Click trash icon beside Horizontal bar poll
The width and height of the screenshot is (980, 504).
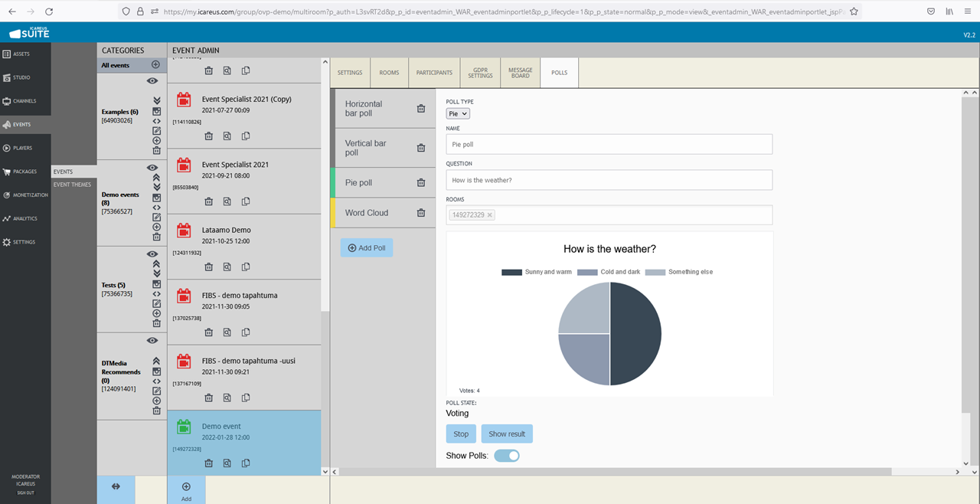[x=420, y=109]
